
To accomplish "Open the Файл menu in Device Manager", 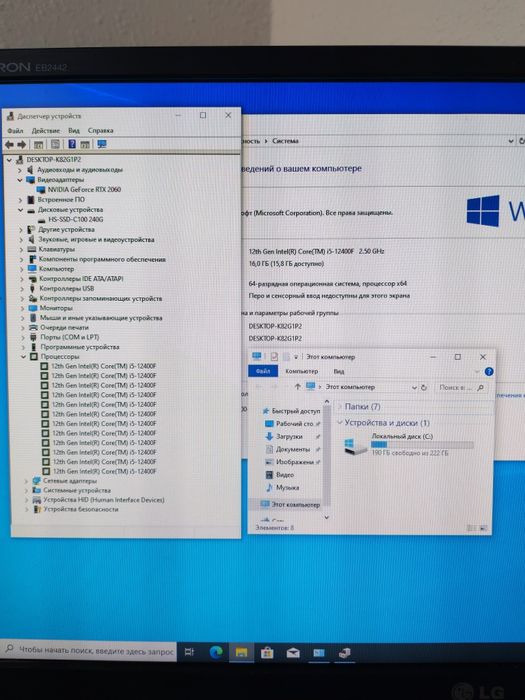I will (x=15, y=131).
